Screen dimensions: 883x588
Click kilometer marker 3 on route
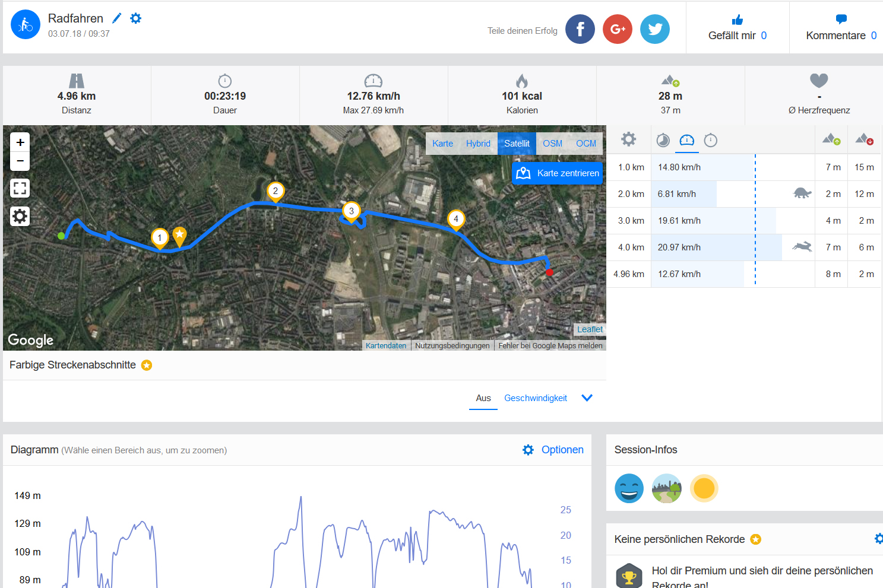coord(352,212)
